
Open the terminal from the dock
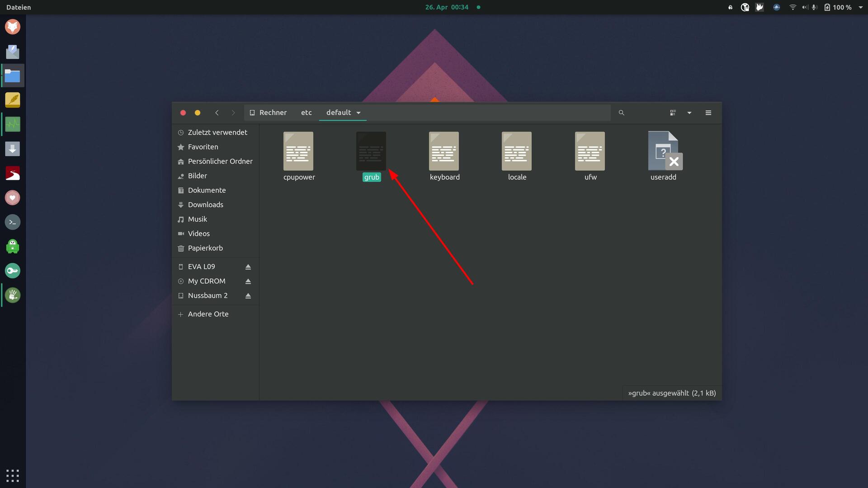(13, 222)
